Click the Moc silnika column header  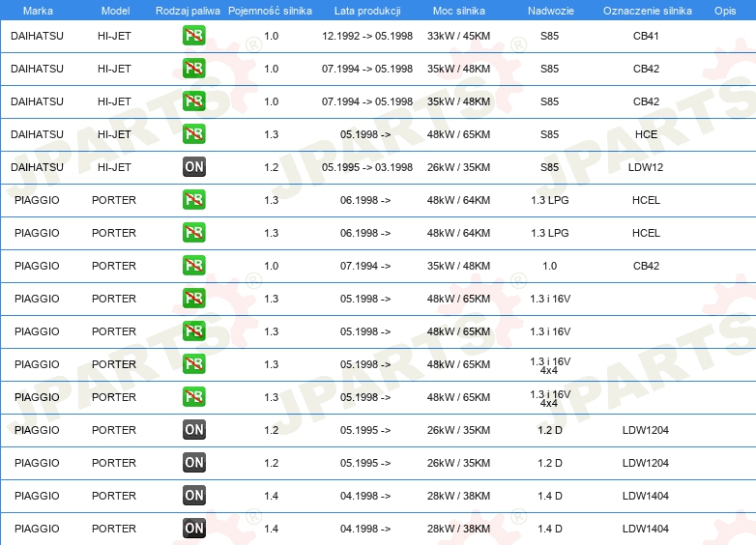point(459,11)
